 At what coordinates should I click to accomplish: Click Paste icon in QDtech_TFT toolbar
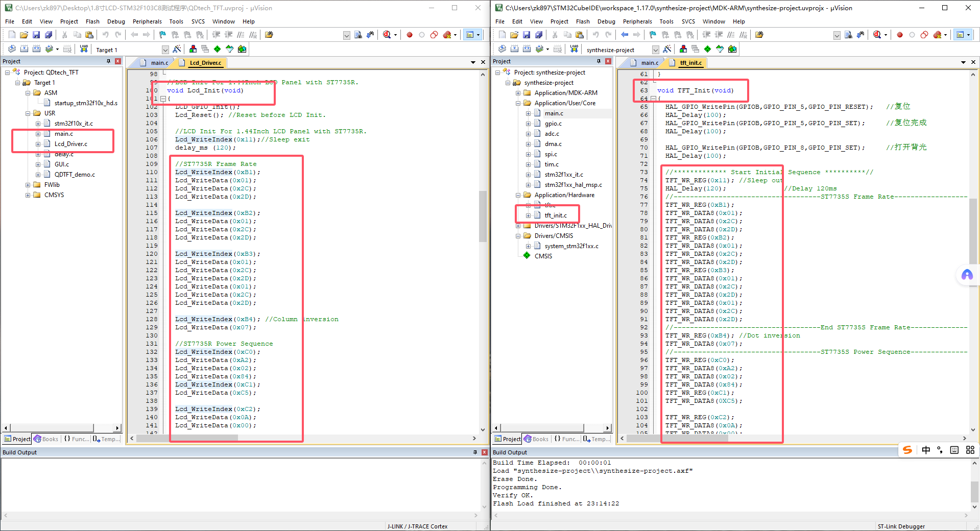click(x=89, y=35)
